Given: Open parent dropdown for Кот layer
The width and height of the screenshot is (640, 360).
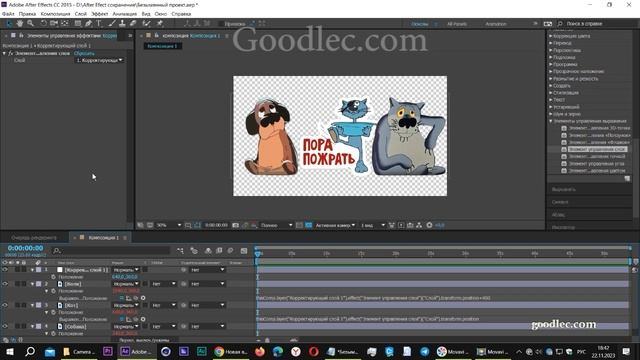Looking at the screenshot, I should (207, 305).
